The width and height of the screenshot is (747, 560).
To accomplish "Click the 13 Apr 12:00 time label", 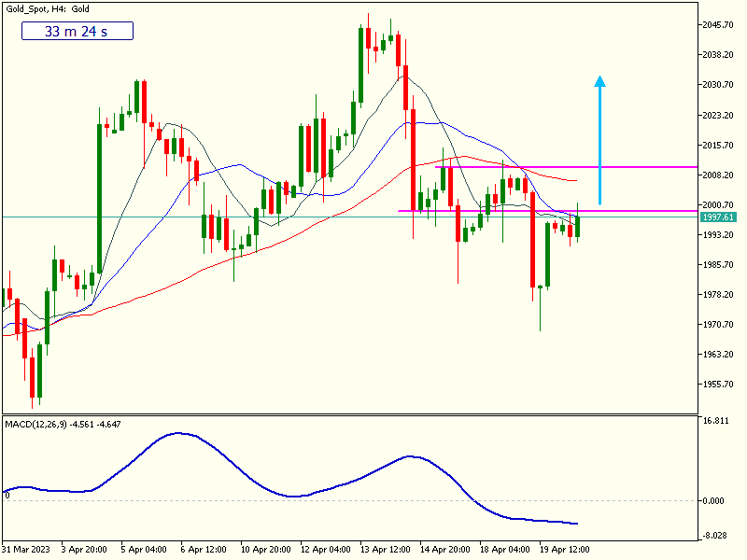I will 388,549.
